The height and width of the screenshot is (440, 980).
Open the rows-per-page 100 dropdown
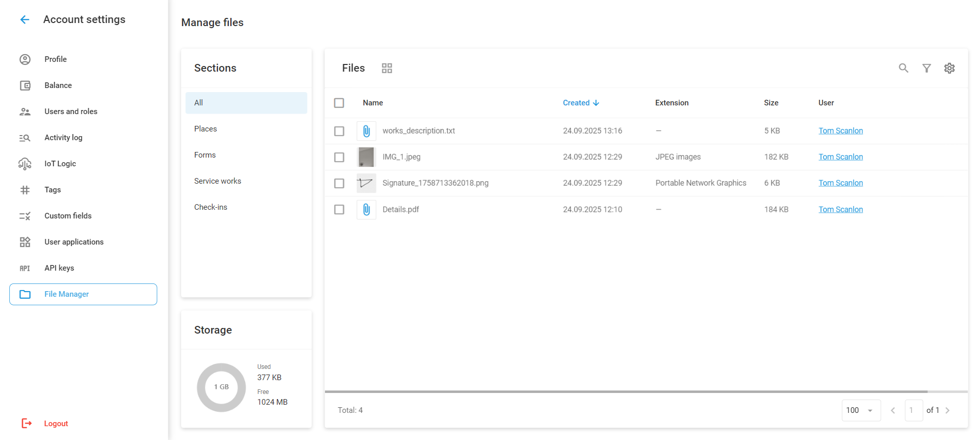click(x=861, y=410)
